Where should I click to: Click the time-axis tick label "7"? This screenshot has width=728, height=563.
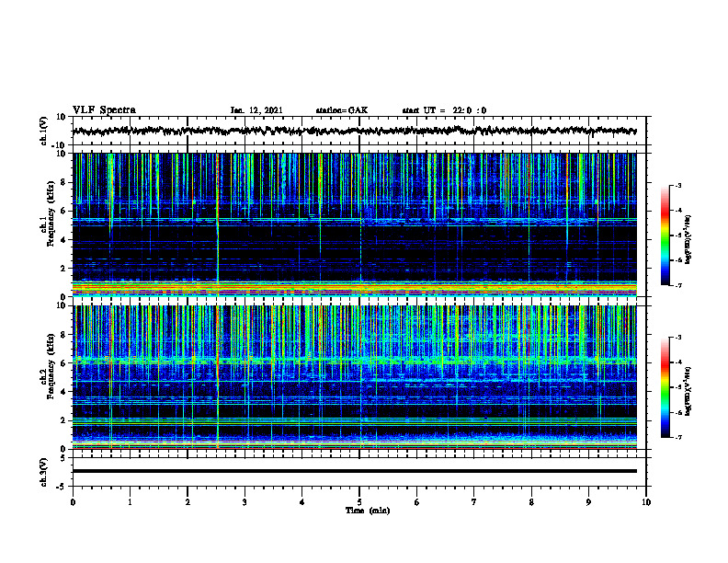pyautogui.click(x=474, y=502)
